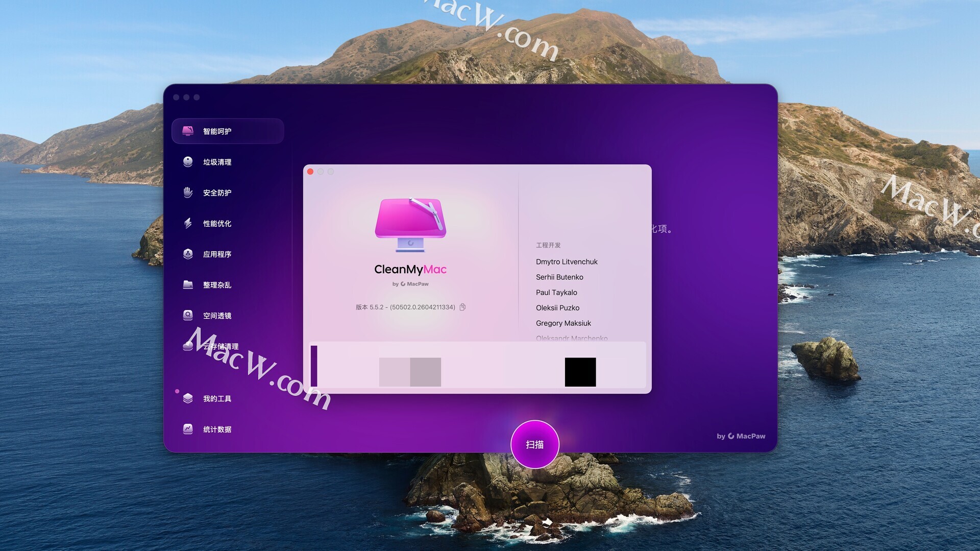Click the light gray square in dialog footer

[394, 372]
